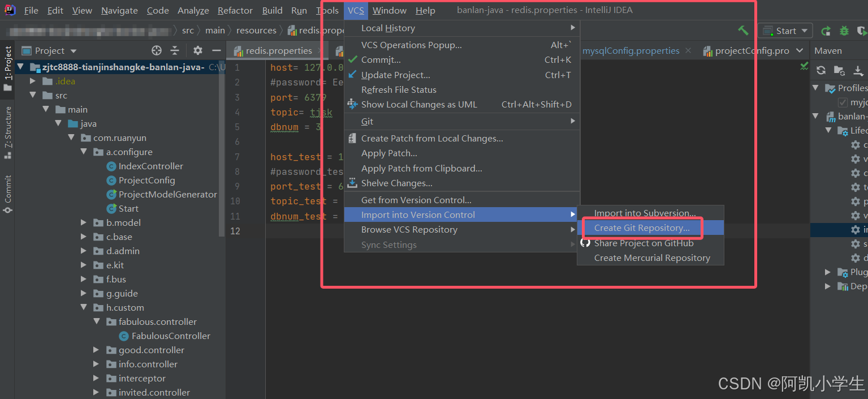Open the File menu

[31, 10]
